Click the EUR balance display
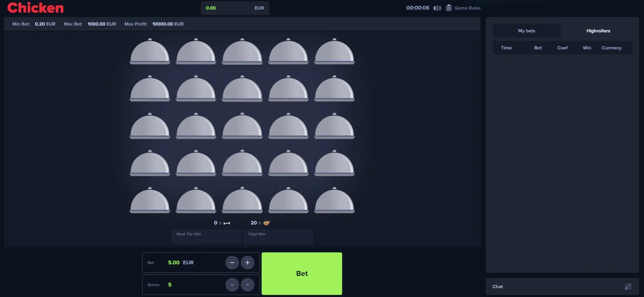 pos(235,8)
